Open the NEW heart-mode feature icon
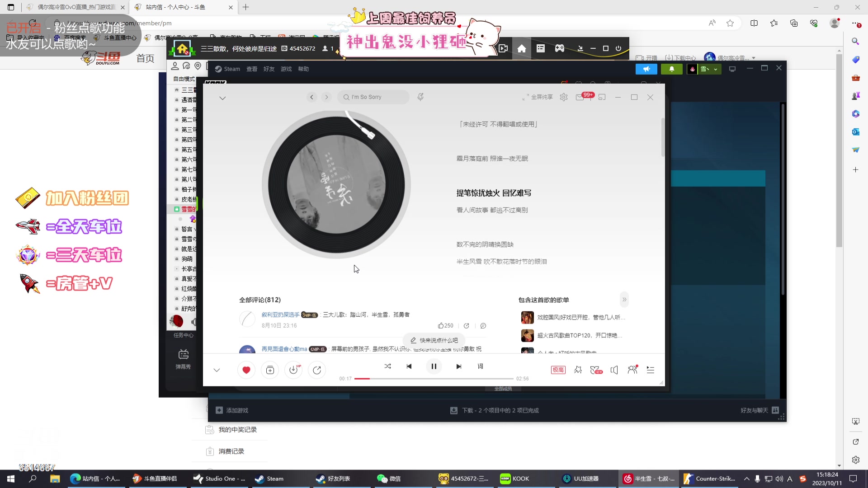Screen dimensions: 868x488 [x=596, y=370]
